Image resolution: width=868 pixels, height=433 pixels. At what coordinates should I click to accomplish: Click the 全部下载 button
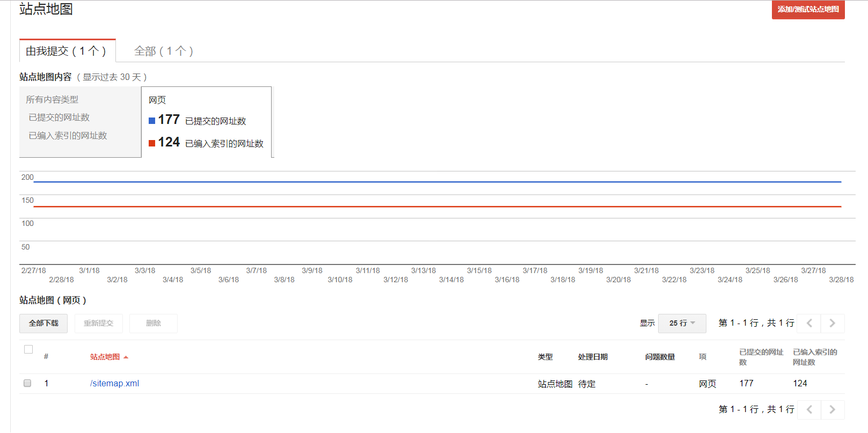click(43, 323)
